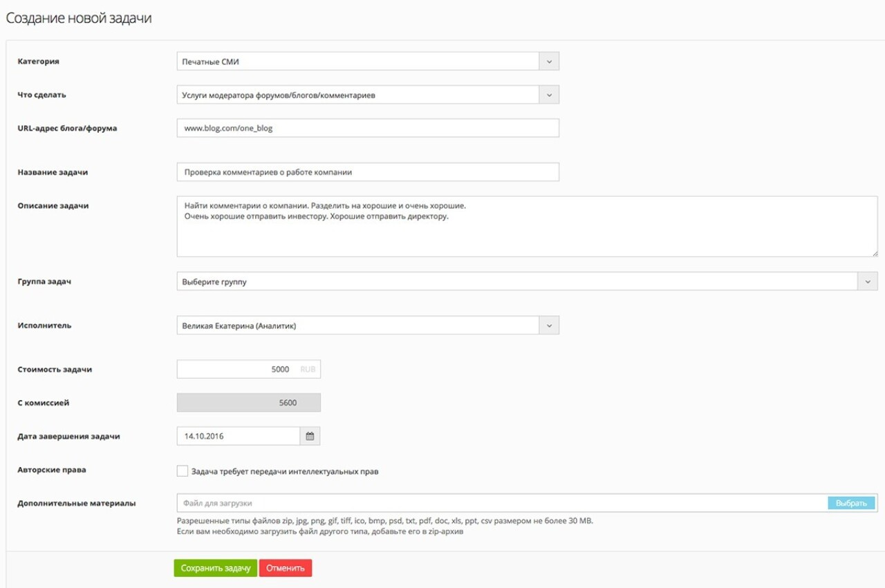Focus the URL-адрес блога/форума field
The image size is (885, 588).
(x=367, y=128)
